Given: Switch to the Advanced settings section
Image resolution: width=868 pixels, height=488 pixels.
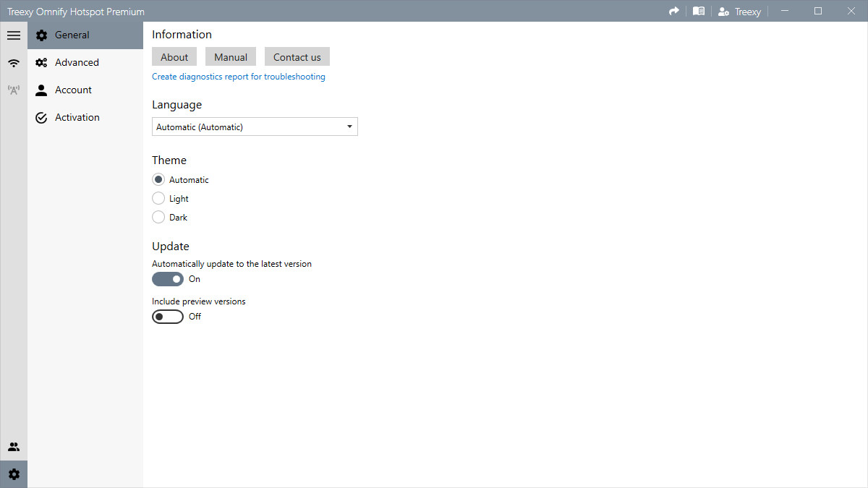Looking at the screenshot, I should (x=76, y=62).
